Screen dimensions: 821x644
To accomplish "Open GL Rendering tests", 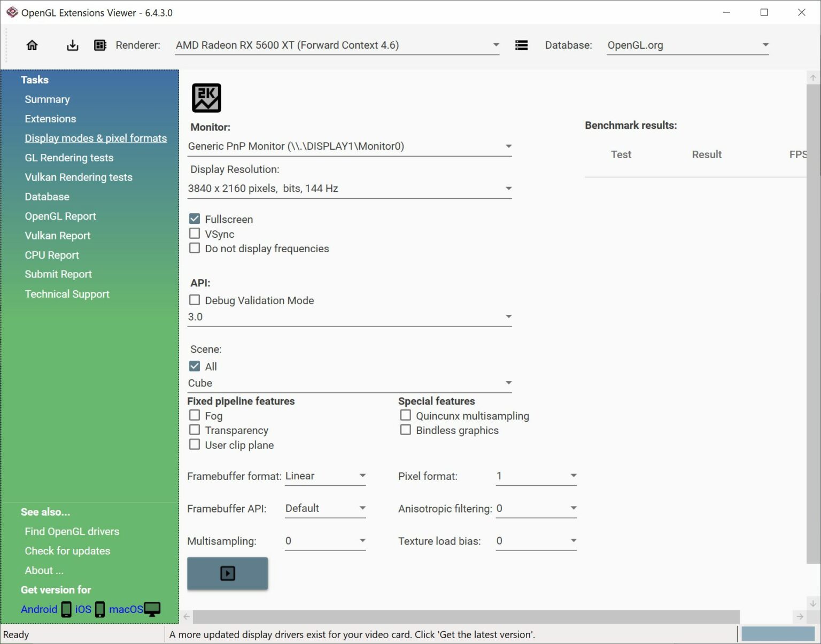I will pyautogui.click(x=69, y=158).
